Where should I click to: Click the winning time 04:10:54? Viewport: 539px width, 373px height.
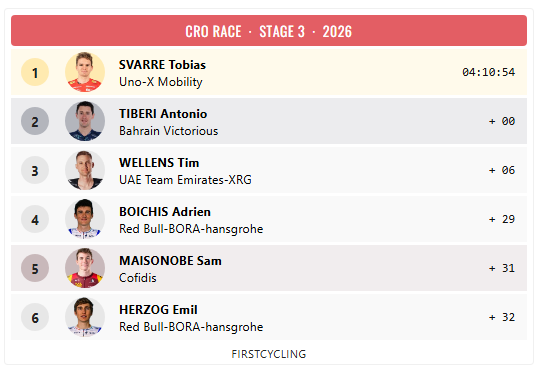tap(488, 72)
